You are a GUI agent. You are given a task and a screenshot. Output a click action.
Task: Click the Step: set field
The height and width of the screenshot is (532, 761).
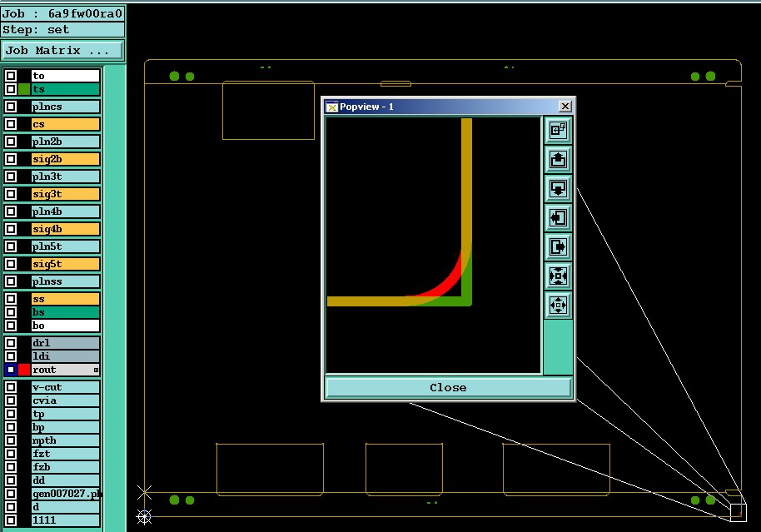62,30
